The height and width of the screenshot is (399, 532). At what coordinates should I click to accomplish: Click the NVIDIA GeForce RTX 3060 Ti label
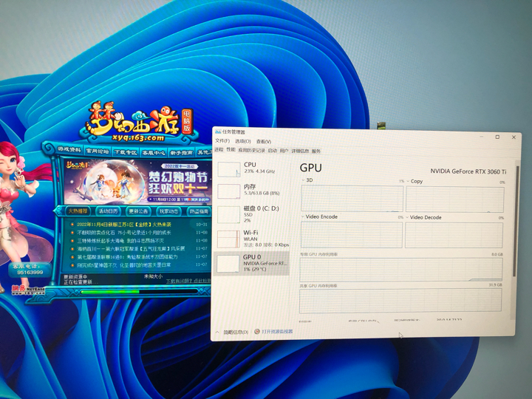click(x=468, y=171)
